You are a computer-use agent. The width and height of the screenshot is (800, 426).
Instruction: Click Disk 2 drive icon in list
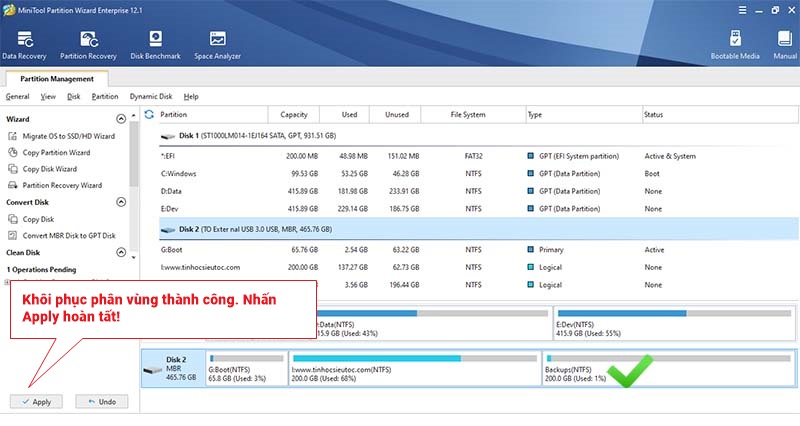[168, 230]
